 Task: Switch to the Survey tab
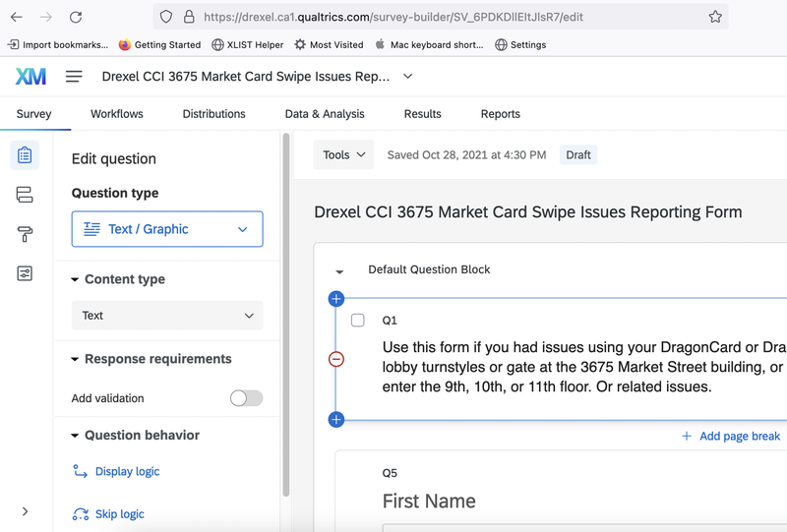(34, 114)
